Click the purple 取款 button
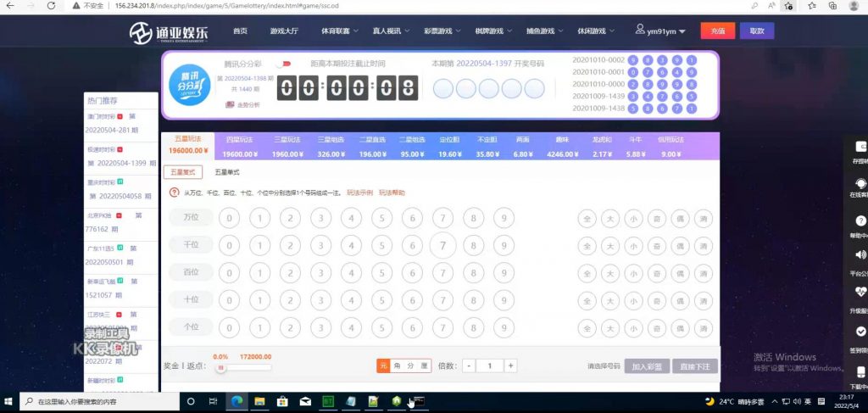The width and height of the screenshot is (868, 413). [x=757, y=31]
